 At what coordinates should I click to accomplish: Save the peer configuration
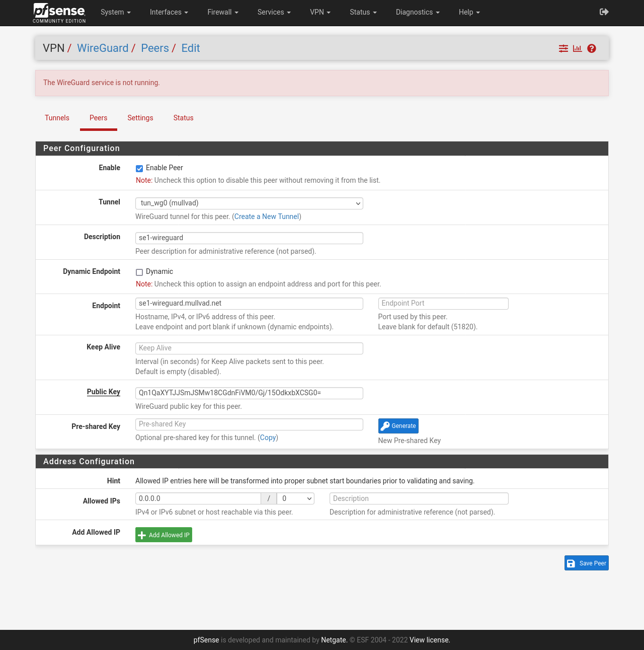[586, 563]
